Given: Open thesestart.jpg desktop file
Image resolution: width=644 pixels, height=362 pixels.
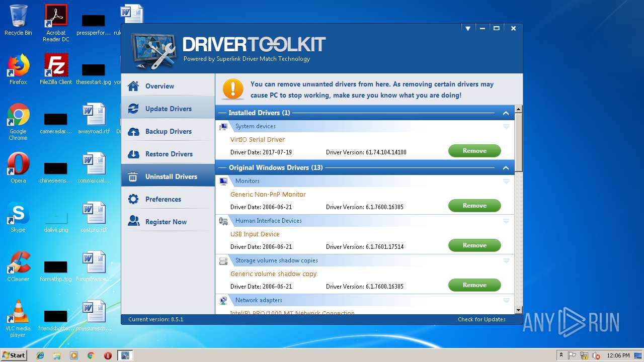Looking at the screenshot, I should 94,73.
